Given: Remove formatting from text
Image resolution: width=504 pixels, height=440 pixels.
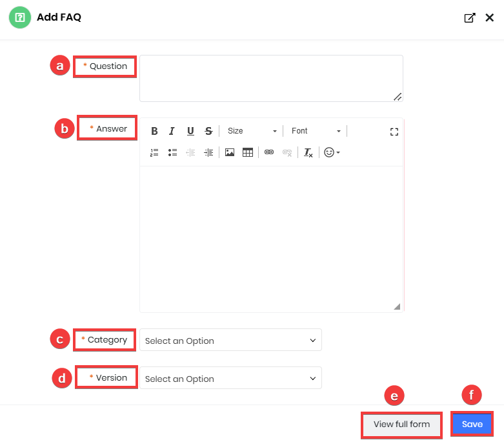Looking at the screenshot, I should click(308, 152).
